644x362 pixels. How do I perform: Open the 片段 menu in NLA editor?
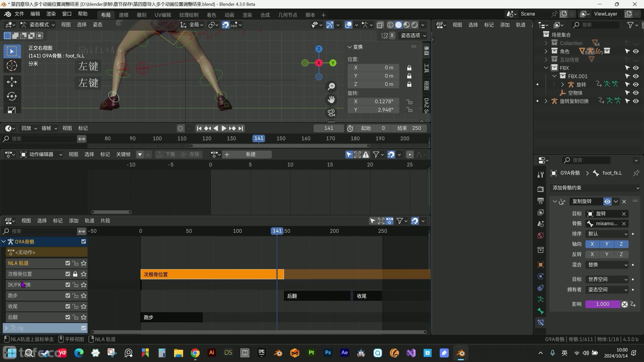tap(105, 221)
